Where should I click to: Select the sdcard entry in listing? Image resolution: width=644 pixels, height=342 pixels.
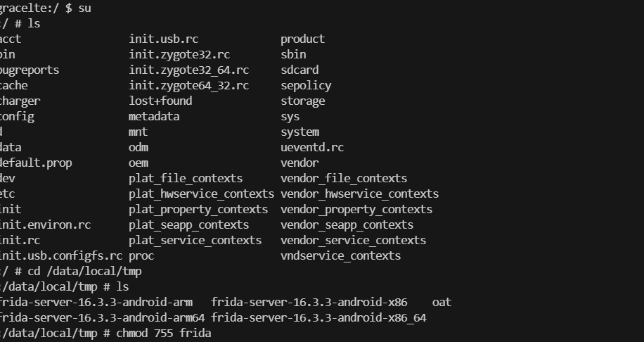point(300,70)
